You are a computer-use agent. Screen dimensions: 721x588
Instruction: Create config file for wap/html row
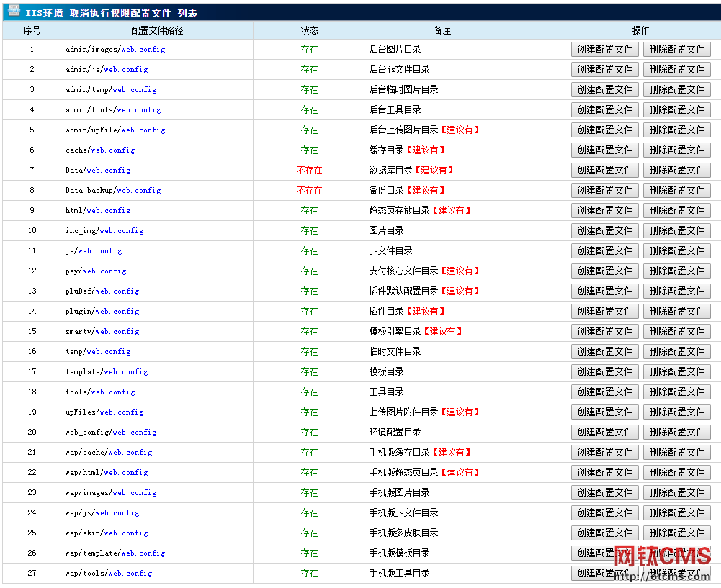pos(604,472)
